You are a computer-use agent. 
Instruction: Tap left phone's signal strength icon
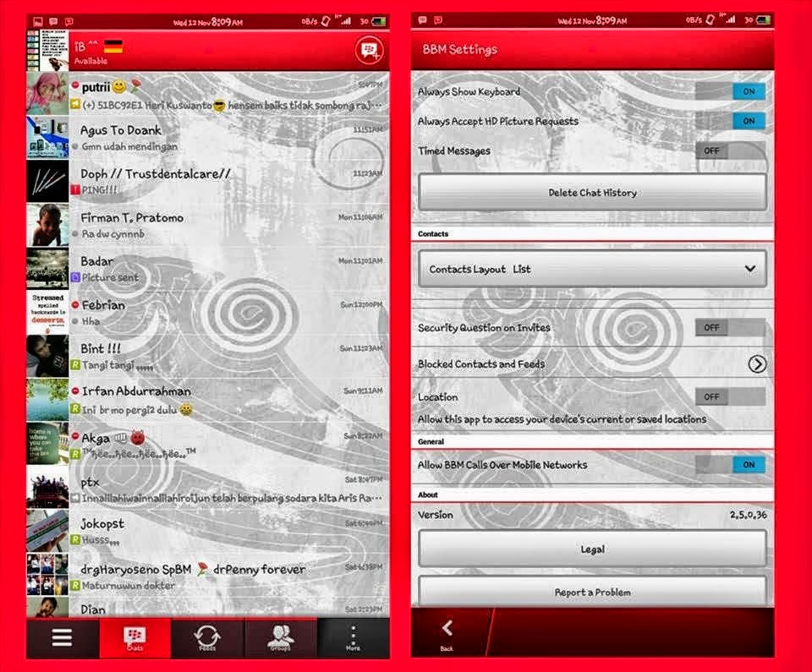pyautogui.click(x=345, y=20)
